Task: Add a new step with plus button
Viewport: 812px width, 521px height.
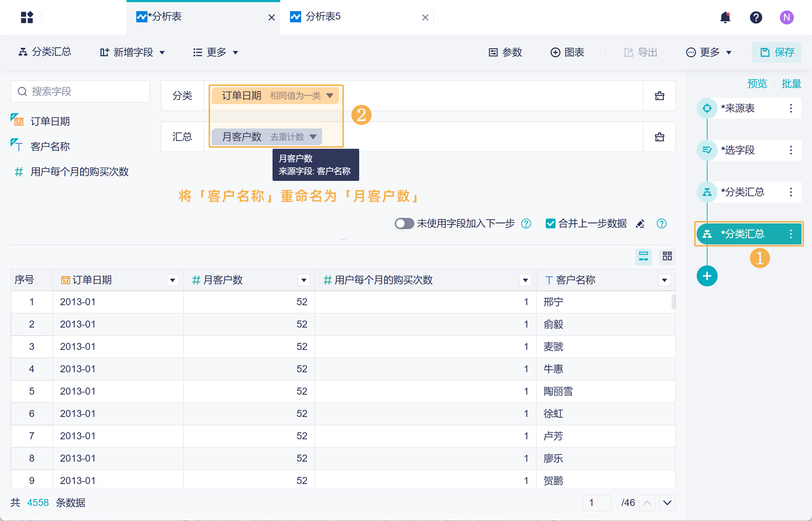Action: pos(707,276)
